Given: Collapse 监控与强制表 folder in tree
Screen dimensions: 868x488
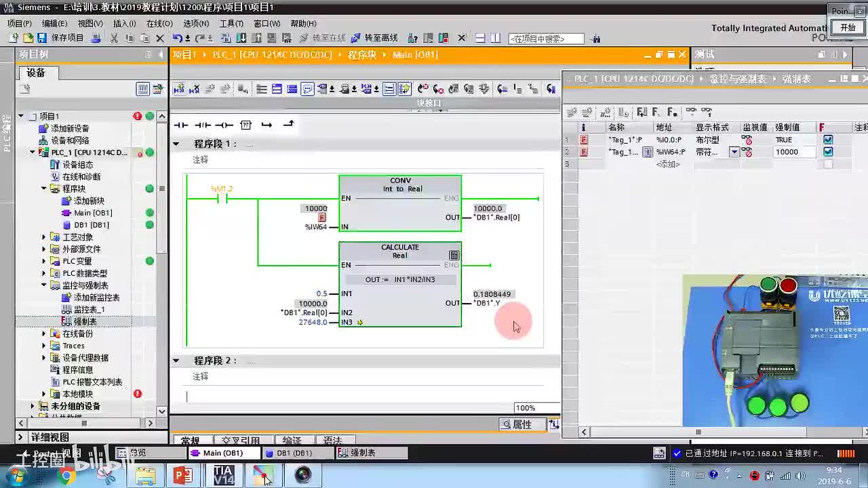Looking at the screenshot, I should (44, 285).
